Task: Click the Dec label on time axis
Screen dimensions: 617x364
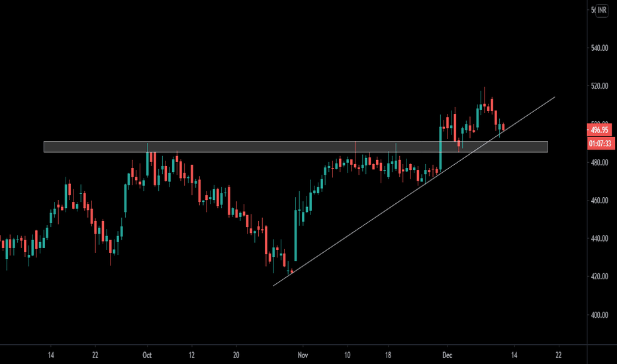Action: (447, 355)
